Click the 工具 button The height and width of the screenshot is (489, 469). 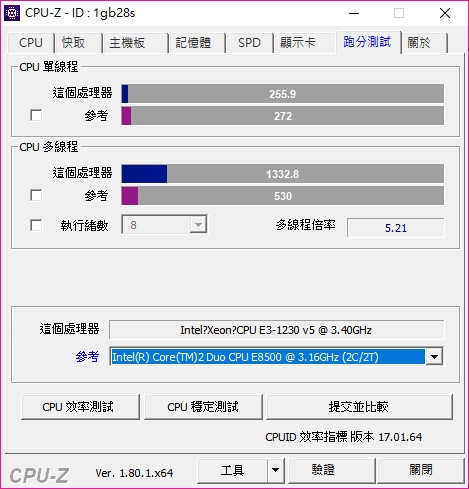pos(232,470)
